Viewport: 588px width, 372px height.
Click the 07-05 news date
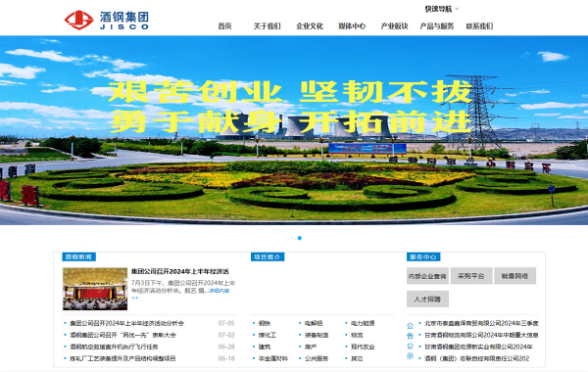pos(226,323)
